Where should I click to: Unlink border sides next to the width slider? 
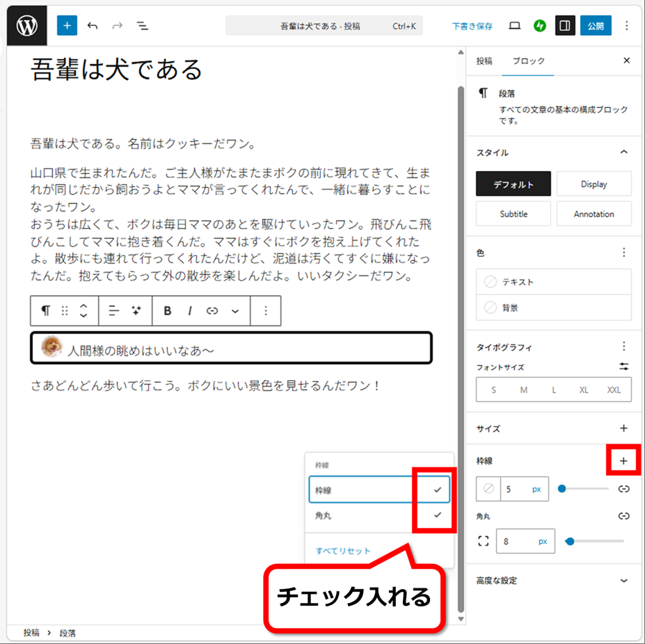[x=623, y=489]
